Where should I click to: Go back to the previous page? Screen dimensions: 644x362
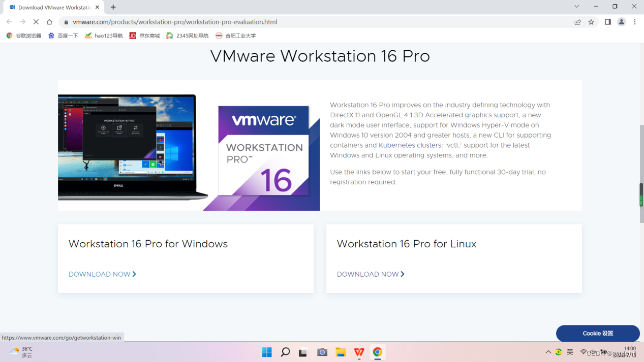pyautogui.click(x=9, y=22)
